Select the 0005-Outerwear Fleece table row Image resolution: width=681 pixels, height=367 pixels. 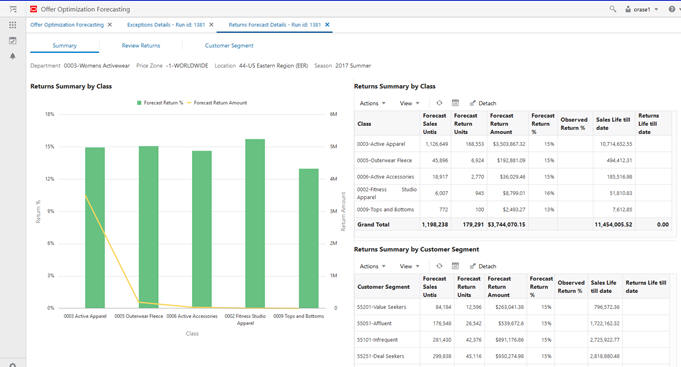coord(513,160)
